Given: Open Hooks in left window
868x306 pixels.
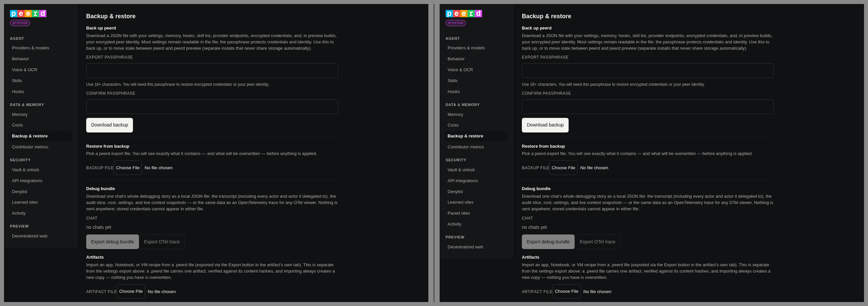Looking at the screenshot, I should tap(40, 92).
